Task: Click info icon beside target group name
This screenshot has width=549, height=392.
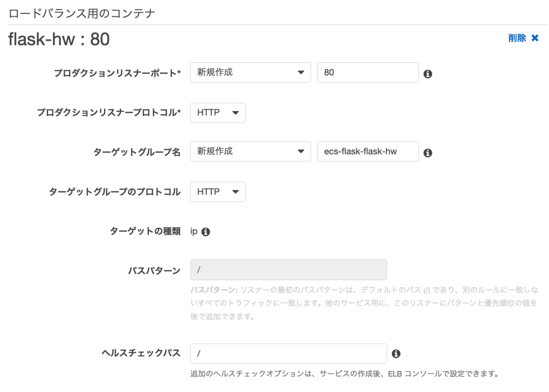Action: pyautogui.click(x=428, y=153)
